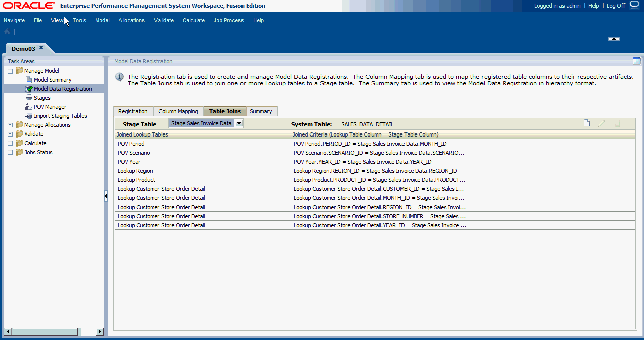Switch to the Column Mapping tab
Viewport: 644px width, 340px height.
coord(178,111)
